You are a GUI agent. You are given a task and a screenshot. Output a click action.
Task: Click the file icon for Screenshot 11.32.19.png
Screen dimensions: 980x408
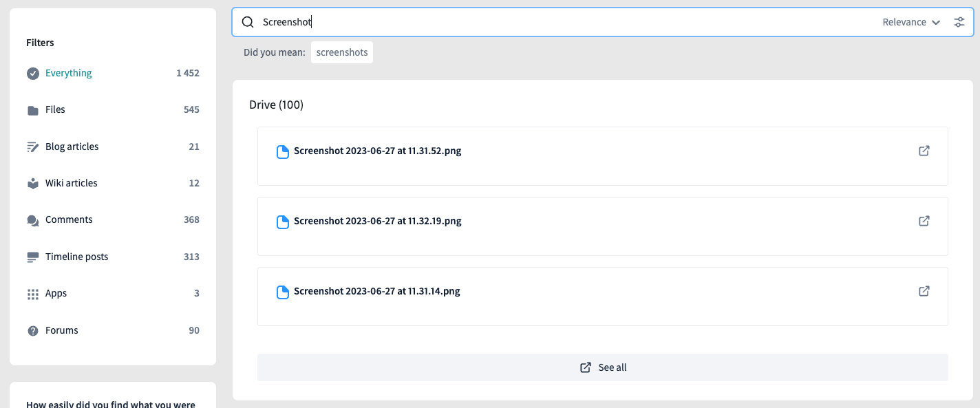[282, 222]
